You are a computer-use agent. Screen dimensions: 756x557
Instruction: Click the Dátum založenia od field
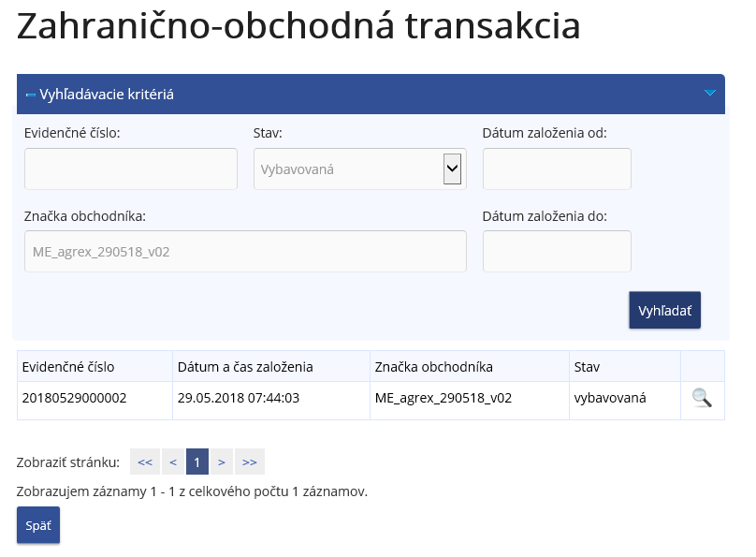[557, 169]
